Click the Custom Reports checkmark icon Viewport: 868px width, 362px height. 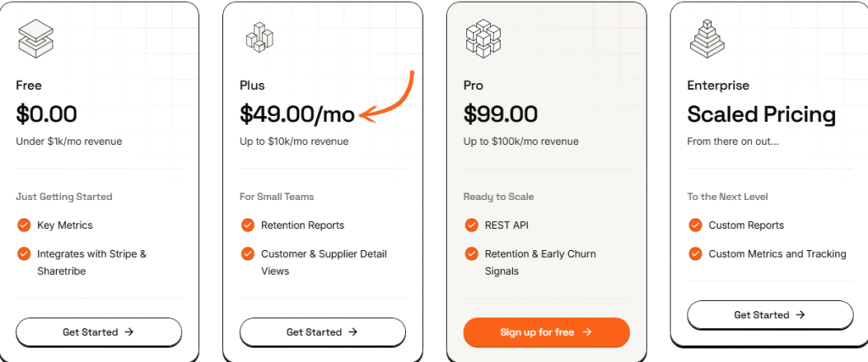[x=695, y=226]
